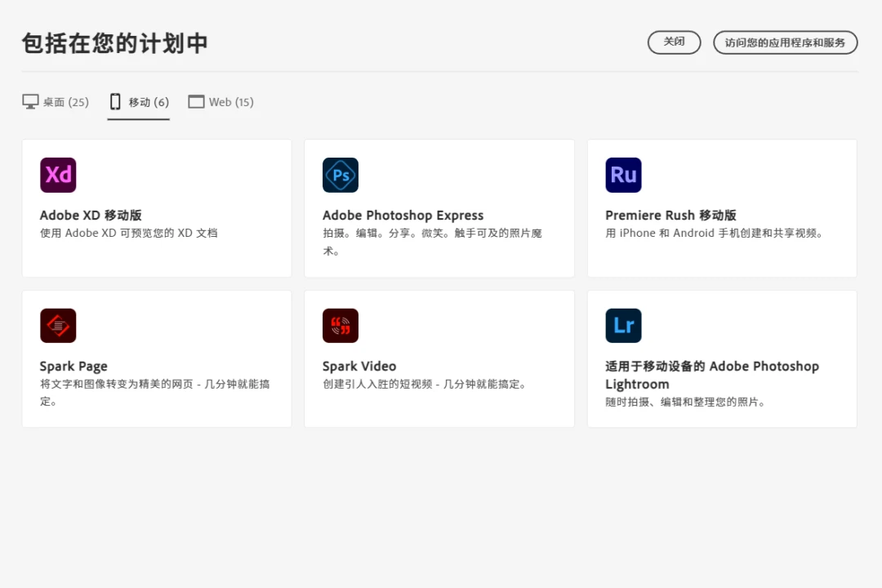Click text 使用 Adobe XD 可预览您的 XD 文档
882x588 pixels.
128,233
